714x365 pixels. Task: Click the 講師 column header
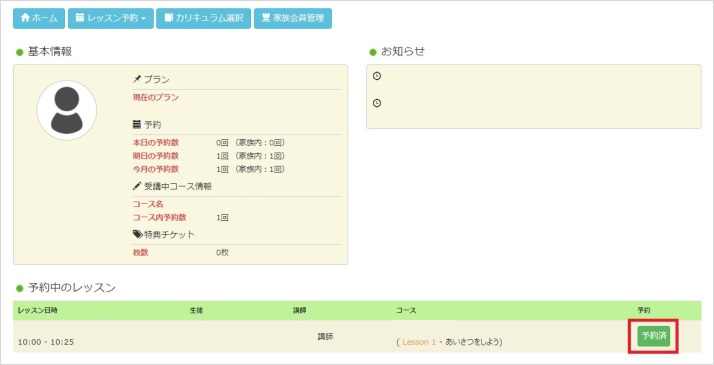300,310
